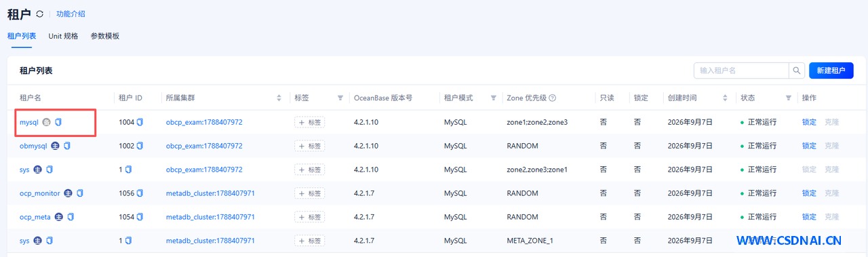
Task: Click 克隆 in the mysql row
Action: [x=831, y=122]
